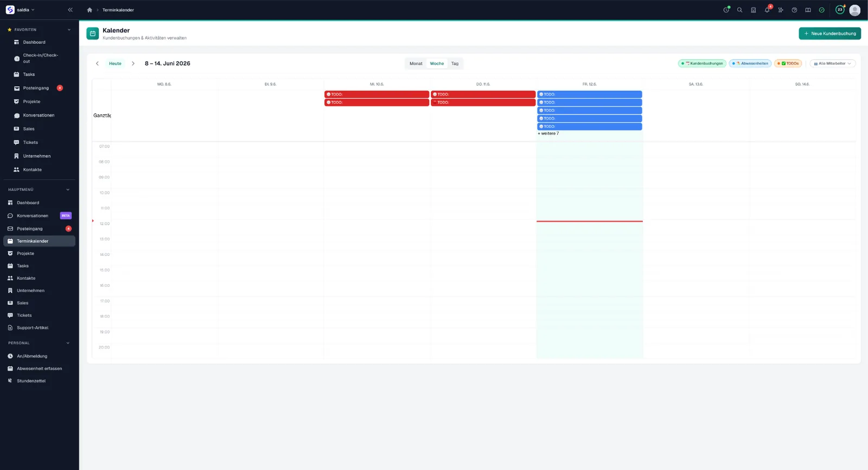The height and width of the screenshot is (470, 868).
Task: Click the Kalender header calendar icon
Action: point(93,34)
